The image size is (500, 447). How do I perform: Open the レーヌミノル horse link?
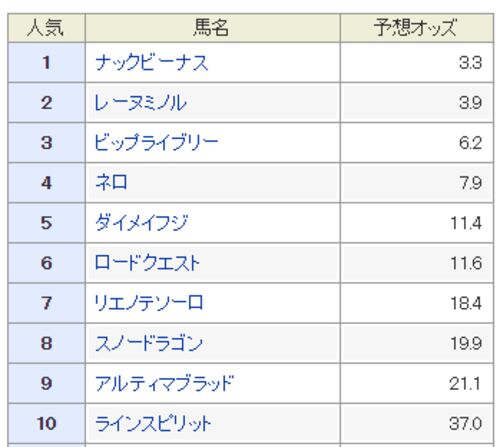pos(140,103)
